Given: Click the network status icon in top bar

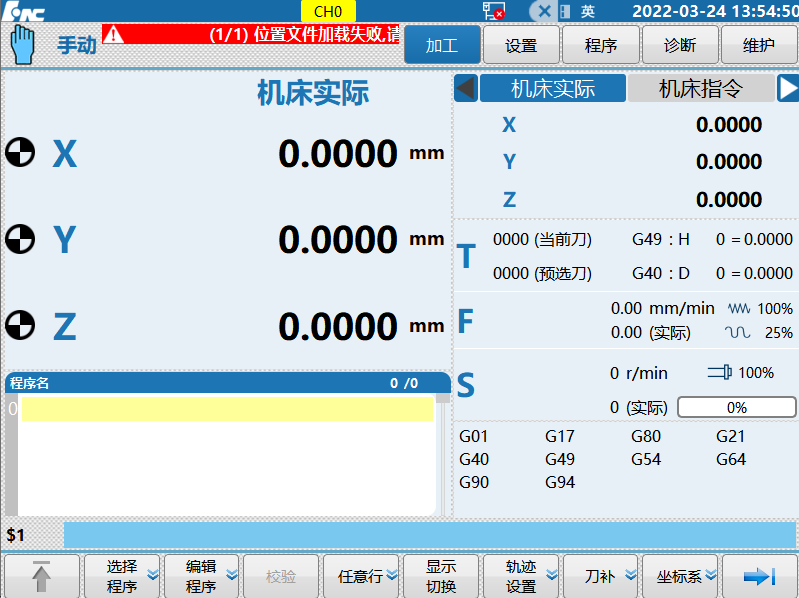Looking at the screenshot, I should pyautogui.click(x=493, y=11).
